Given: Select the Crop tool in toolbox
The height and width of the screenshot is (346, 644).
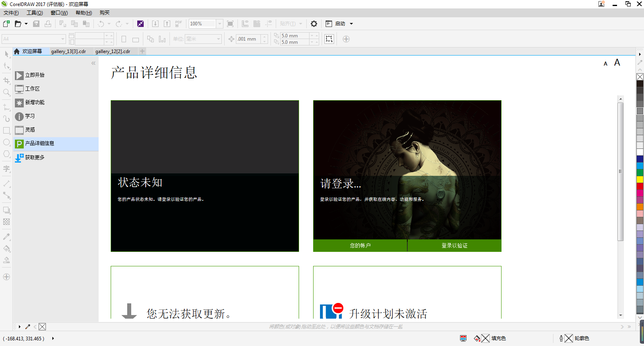Looking at the screenshot, I should [6, 80].
